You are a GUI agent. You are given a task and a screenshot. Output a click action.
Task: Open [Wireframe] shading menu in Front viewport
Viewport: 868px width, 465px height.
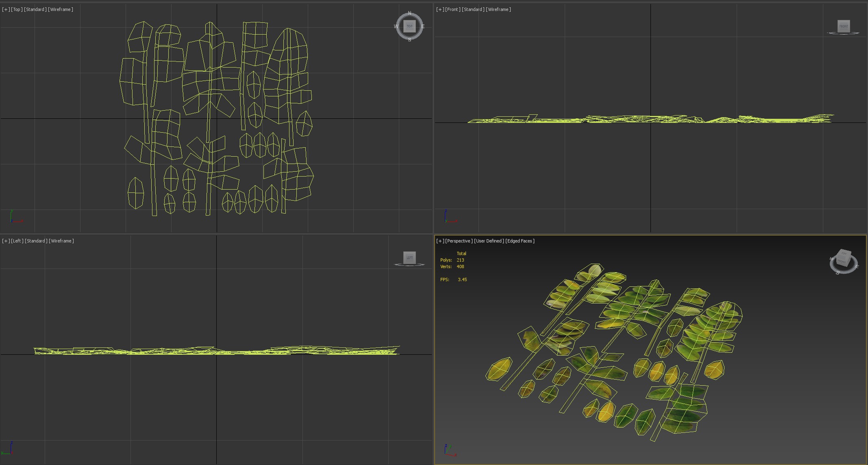[498, 9]
